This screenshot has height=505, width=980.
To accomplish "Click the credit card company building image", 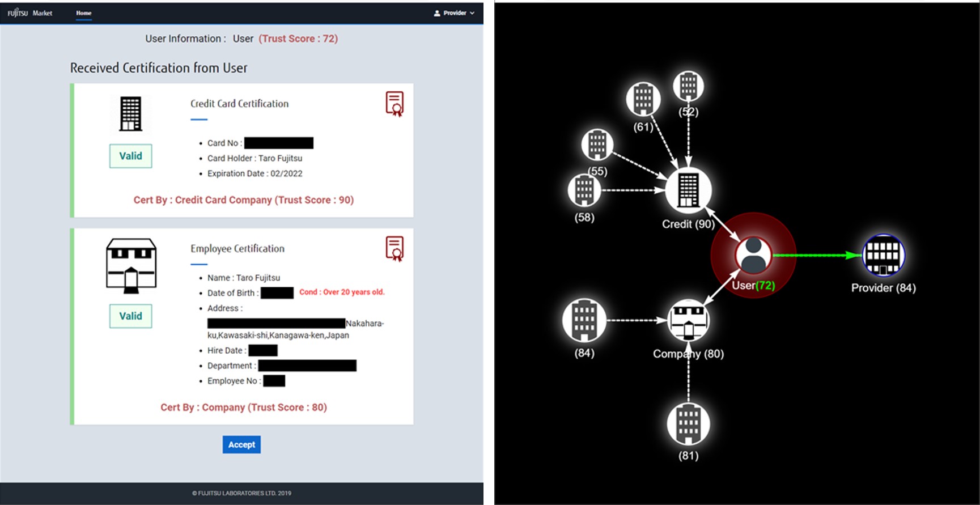I will [130, 113].
